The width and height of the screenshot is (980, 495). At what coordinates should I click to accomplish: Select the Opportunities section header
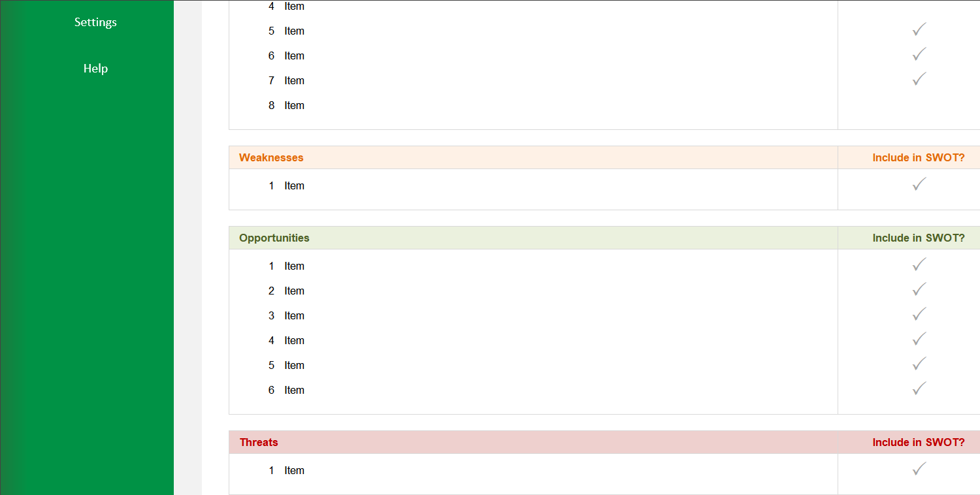tap(274, 238)
